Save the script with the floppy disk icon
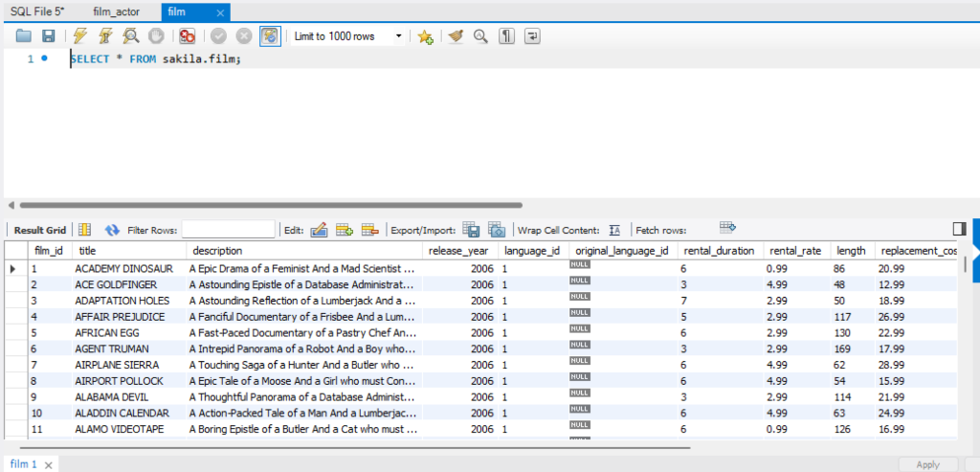The image size is (980, 472). (48, 36)
